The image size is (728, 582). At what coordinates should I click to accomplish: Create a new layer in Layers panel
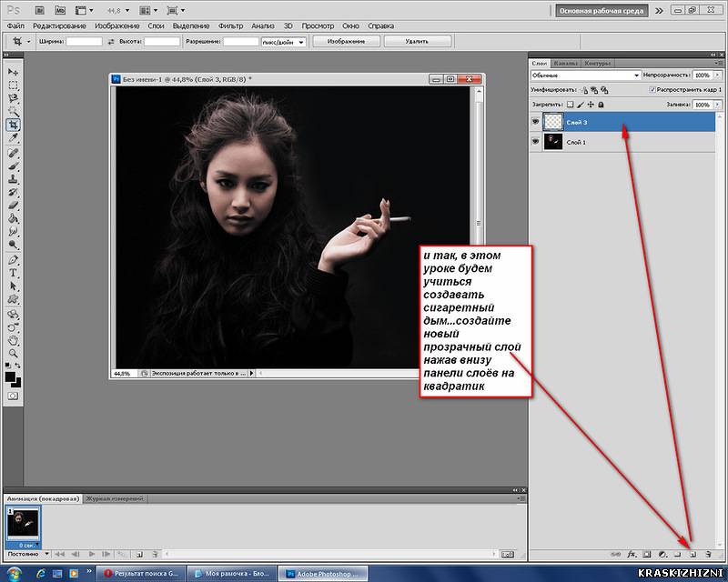point(693,554)
